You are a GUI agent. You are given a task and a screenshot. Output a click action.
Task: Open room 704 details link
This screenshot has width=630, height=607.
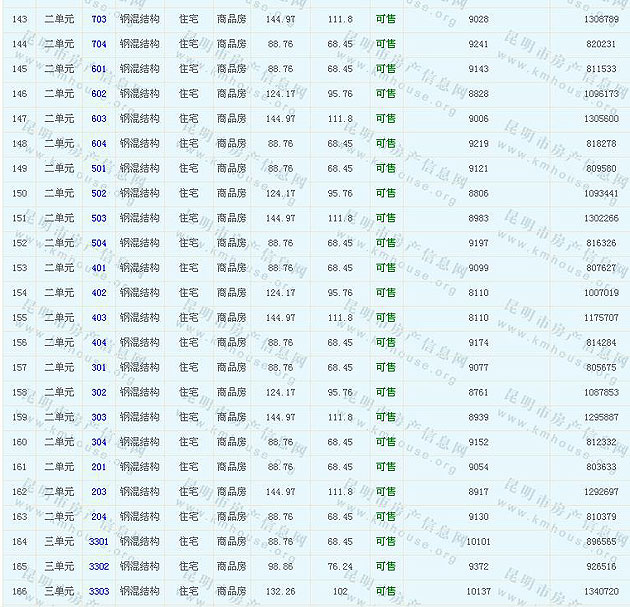coord(98,44)
